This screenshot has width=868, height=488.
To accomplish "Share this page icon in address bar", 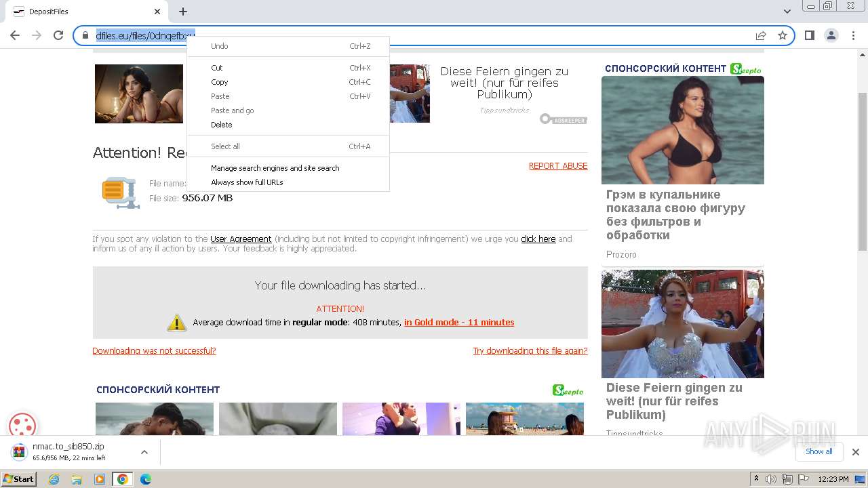I will (x=761, y=35).
